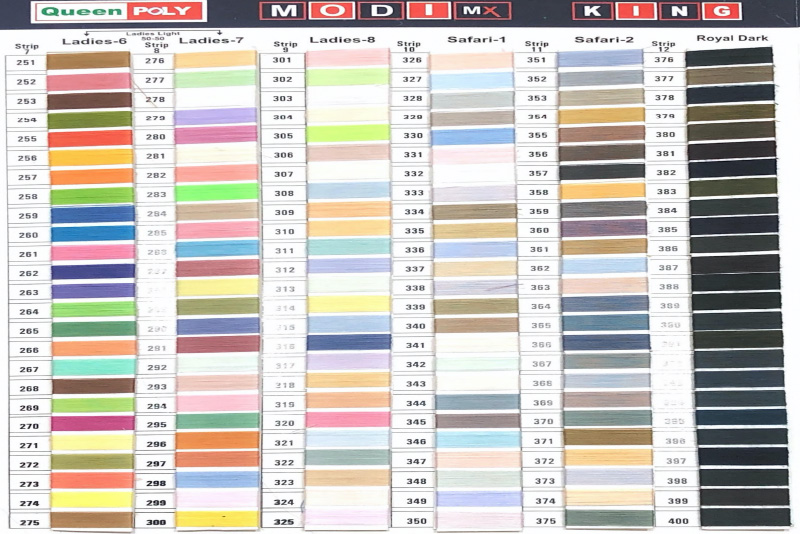Choose the olive tan swatch 339
The width and height of the screenshot is (800, 534).
point(476,307)
